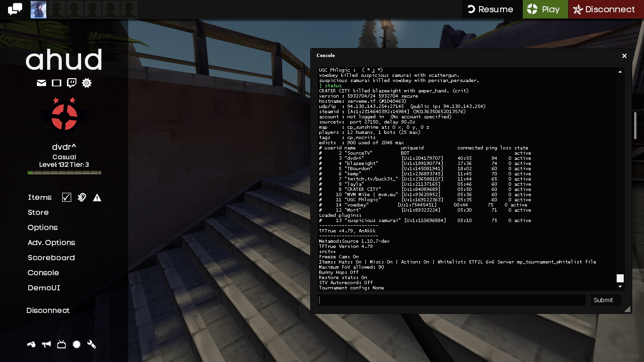644x362 pixels.
Task: Click the Console scrollbar up arrow
Action: [x=620, y=72]
